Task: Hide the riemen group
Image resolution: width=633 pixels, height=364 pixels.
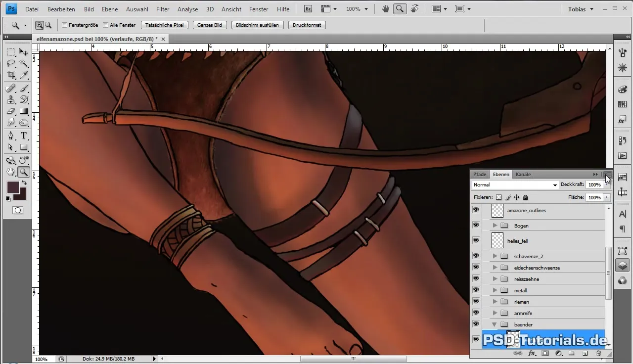Action: pos(476,302)
